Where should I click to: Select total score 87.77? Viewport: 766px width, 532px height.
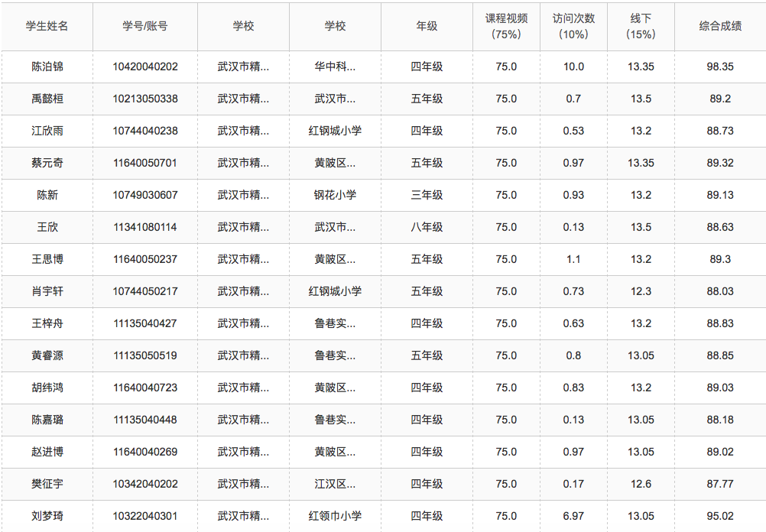(x=720, y=484)
